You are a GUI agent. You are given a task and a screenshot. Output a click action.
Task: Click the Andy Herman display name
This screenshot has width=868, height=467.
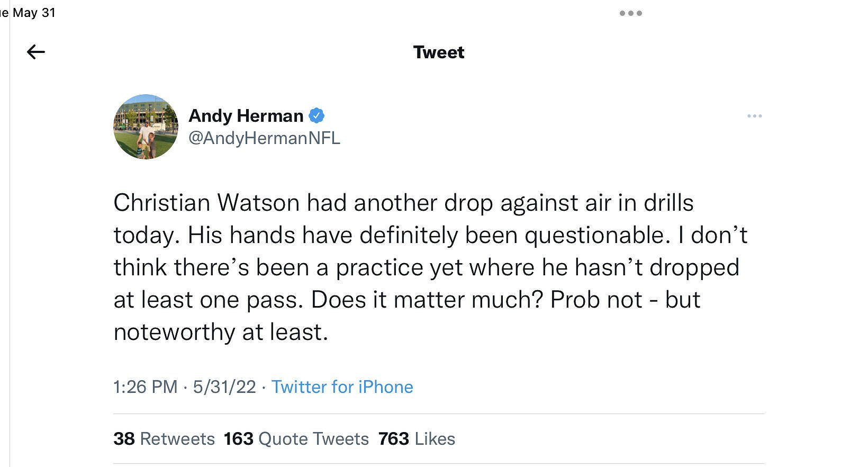246,115
